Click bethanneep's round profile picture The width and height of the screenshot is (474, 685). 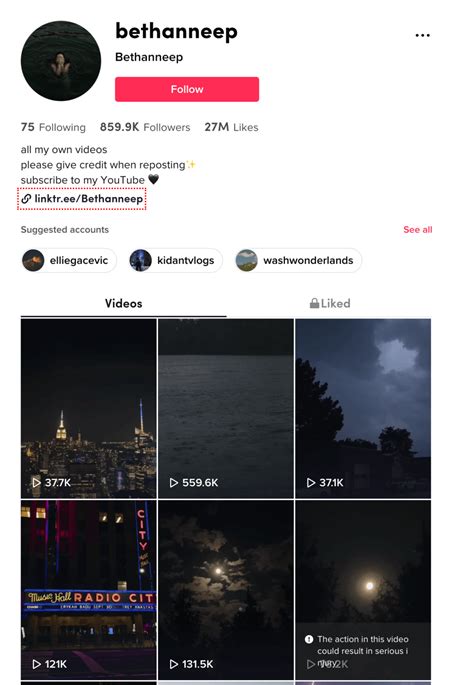[61, 61]
